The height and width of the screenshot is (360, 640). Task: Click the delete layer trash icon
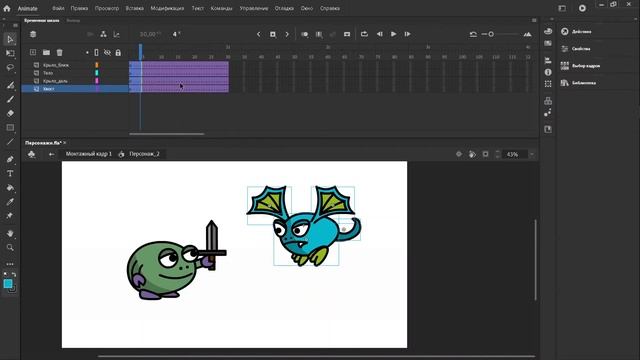60,52
